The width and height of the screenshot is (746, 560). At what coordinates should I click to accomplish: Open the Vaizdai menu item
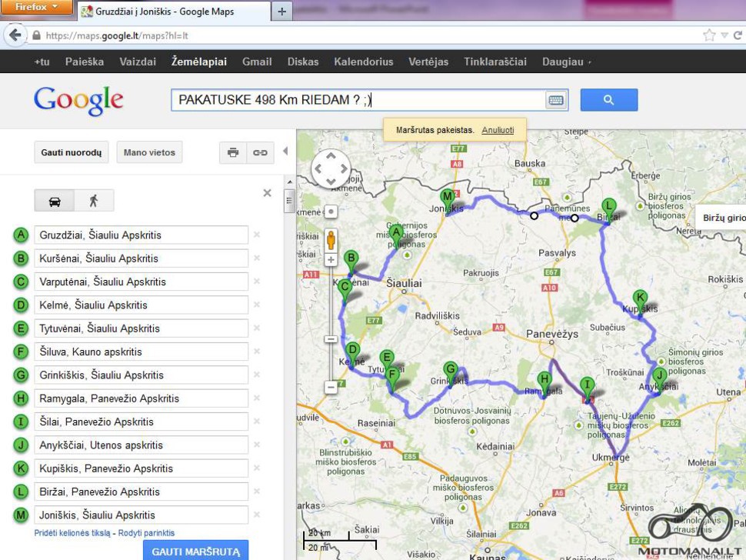(138, 62)
